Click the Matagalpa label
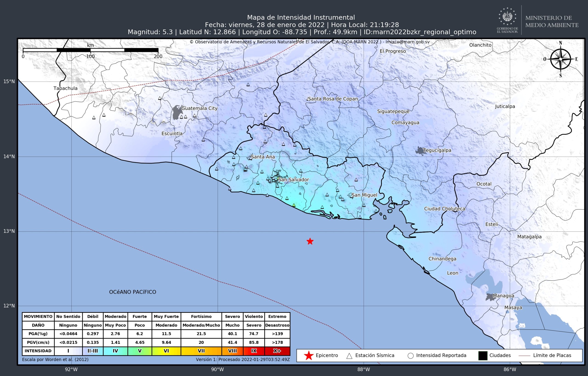The image size is (588, 376). tap(529, 237)
